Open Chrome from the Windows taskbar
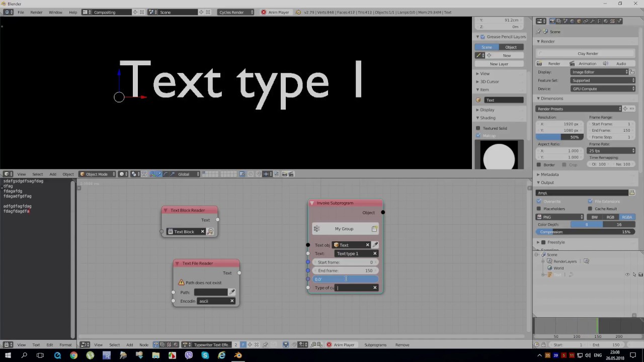 point(74,355)
